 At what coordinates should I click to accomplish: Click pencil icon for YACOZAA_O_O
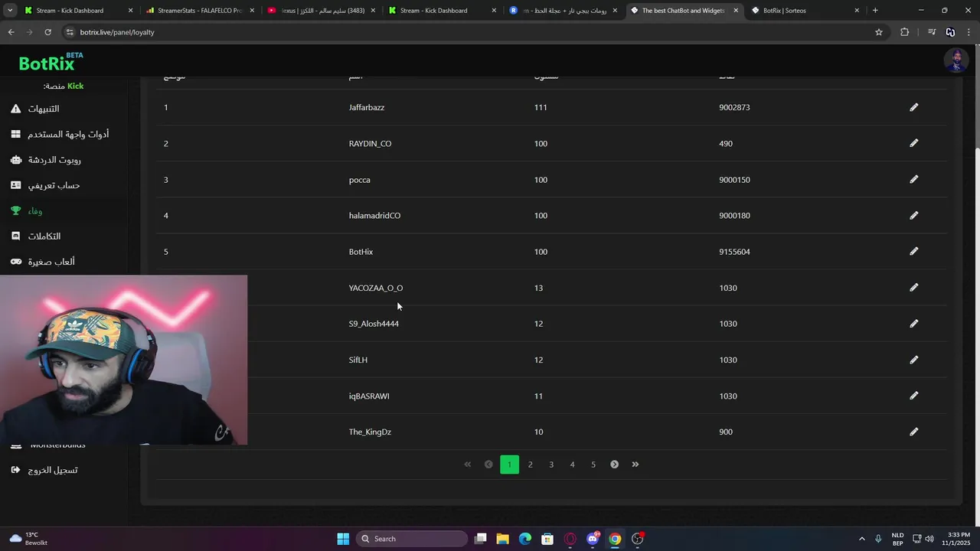[x=913, y=288]
